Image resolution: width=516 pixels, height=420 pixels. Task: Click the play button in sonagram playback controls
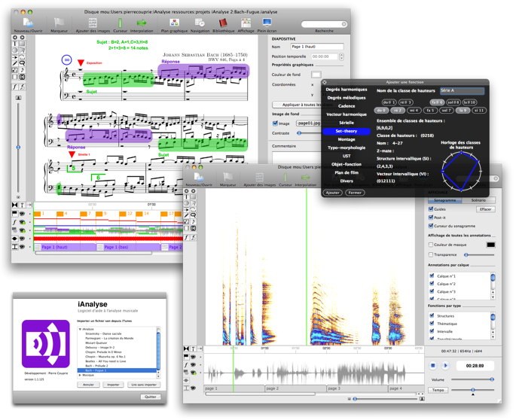pos(445,365)
